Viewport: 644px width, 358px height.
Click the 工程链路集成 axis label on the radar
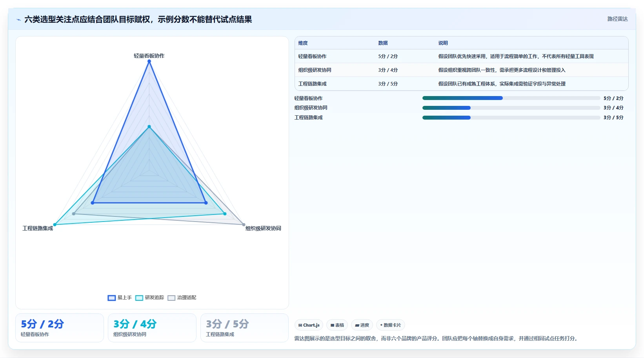[38, 228]
